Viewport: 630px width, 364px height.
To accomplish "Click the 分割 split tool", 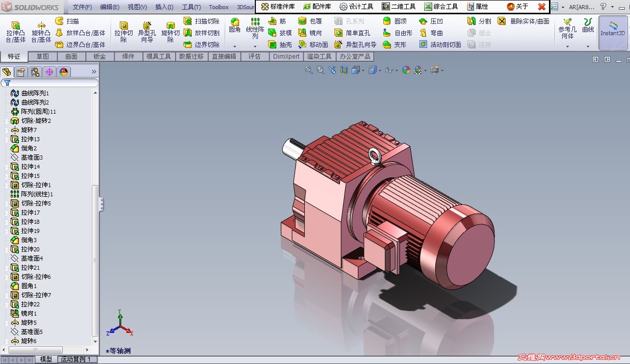I will pos(479,21).
